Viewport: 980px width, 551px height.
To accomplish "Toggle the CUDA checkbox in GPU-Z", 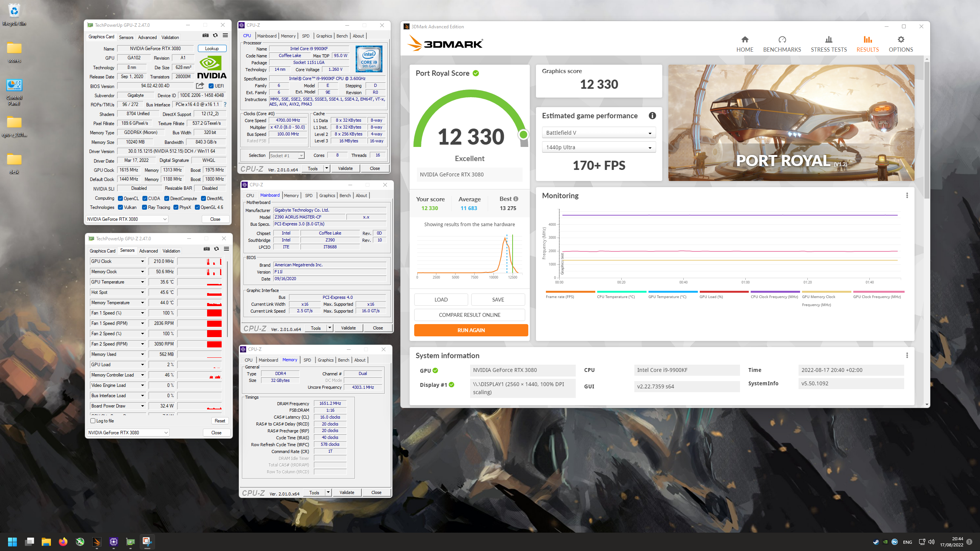I will [145, 199].
